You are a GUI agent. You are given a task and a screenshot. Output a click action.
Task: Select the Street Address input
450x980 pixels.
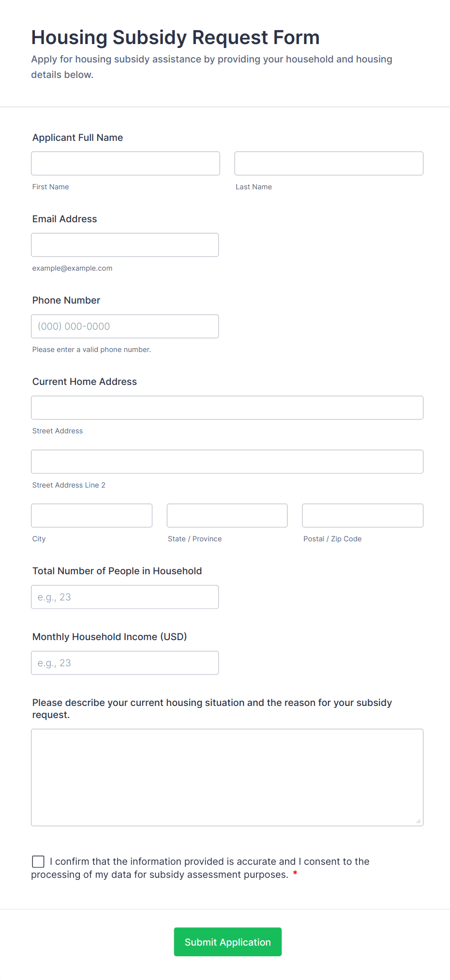[227, 408]
